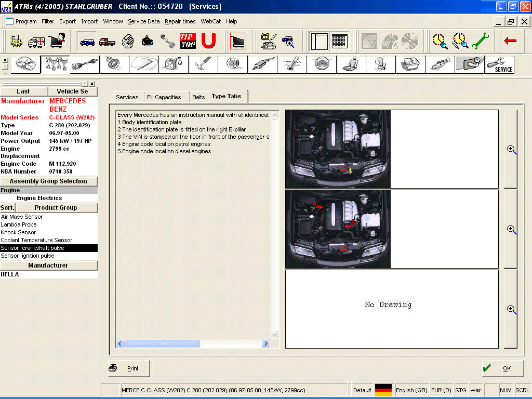This screenshot has height=399, width=532.
Task: Open the SERVICE wrench icon
Action: point(499,64)
